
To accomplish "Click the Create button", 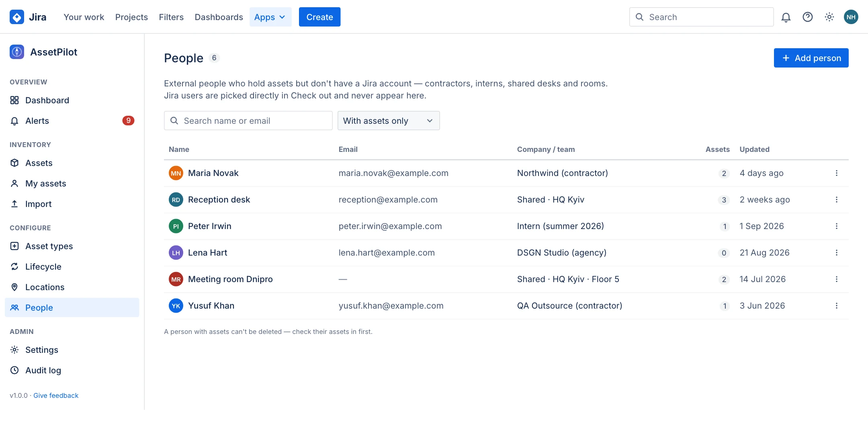I will pos(319,17).
